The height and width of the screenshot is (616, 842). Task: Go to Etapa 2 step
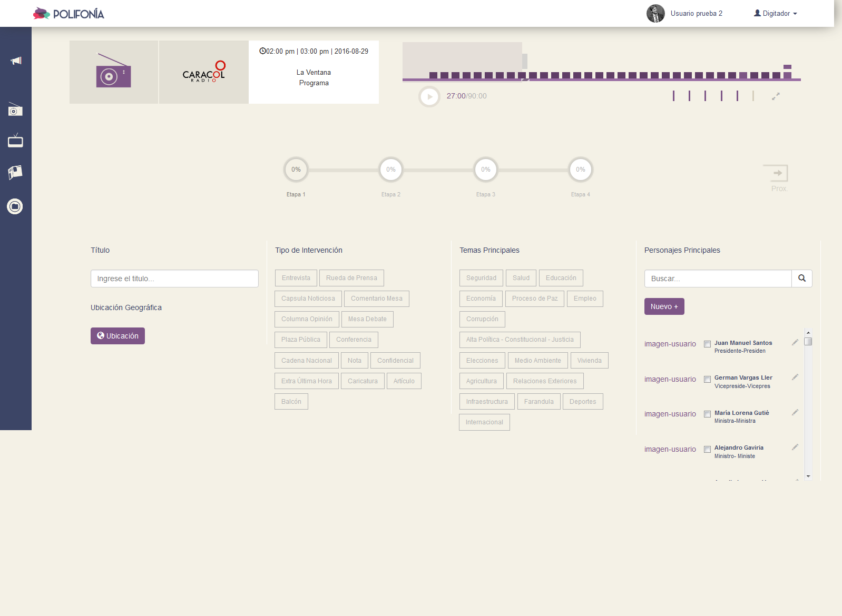click(390, 170)
